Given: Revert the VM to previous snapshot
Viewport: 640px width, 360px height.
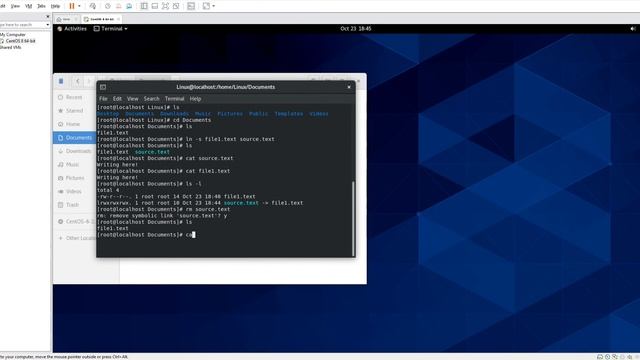Looking at the screenshot, I should pyautogui.click(x=118, y=6).
